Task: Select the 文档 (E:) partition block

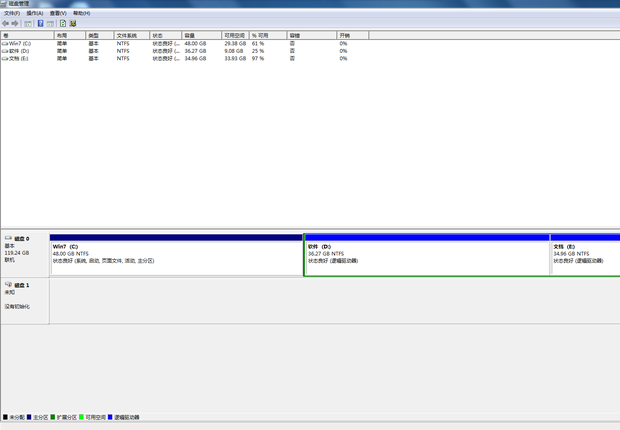Action: [585, 258]
